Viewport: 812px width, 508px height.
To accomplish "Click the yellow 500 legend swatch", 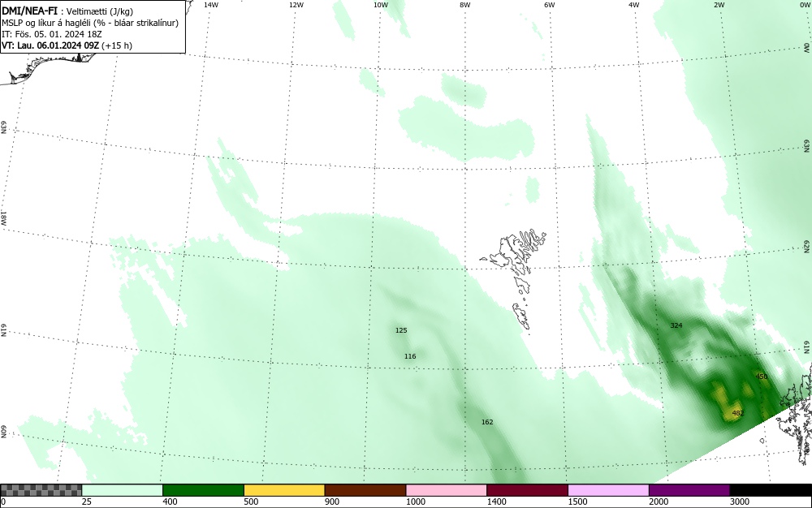I will (x=284, y=490).
